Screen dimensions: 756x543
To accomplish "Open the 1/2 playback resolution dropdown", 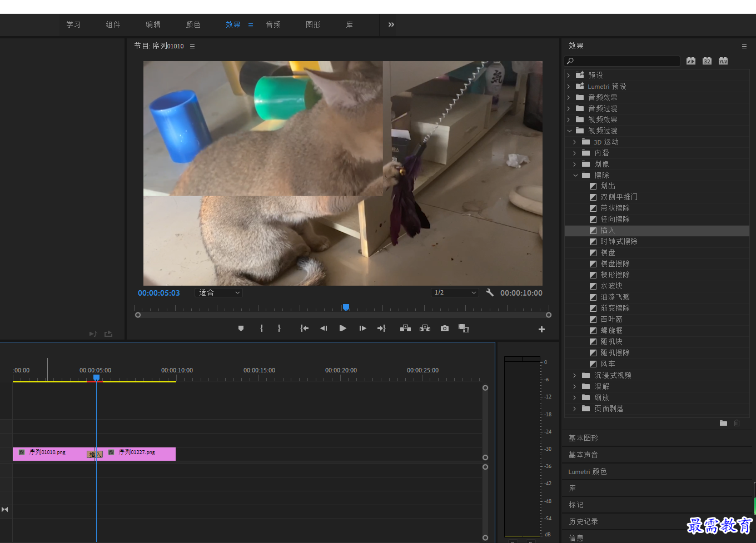I will 455,293.
